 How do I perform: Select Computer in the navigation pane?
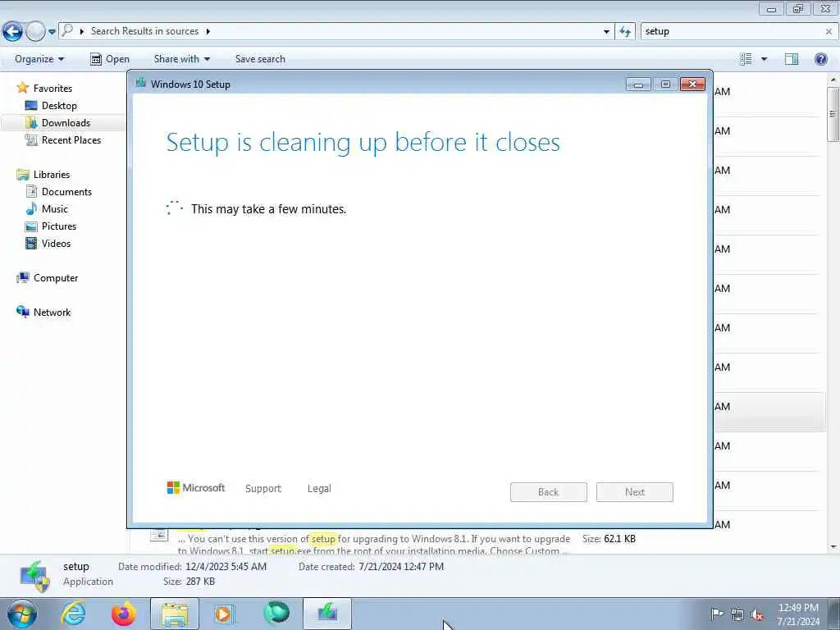(x=56, y=278)
